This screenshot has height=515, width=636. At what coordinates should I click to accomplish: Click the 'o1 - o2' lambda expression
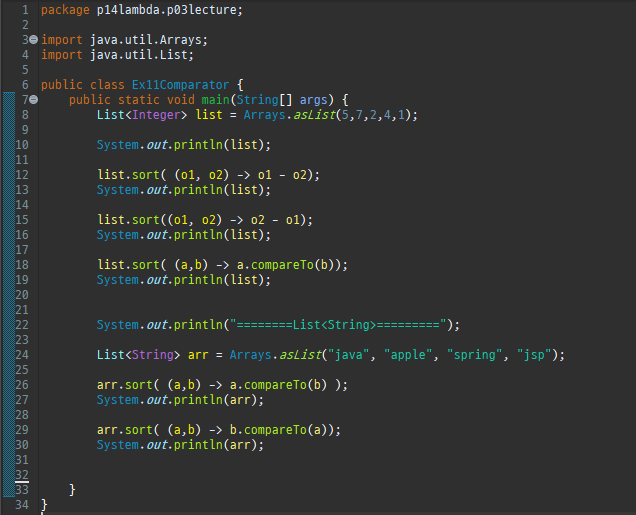coord(282,175)
